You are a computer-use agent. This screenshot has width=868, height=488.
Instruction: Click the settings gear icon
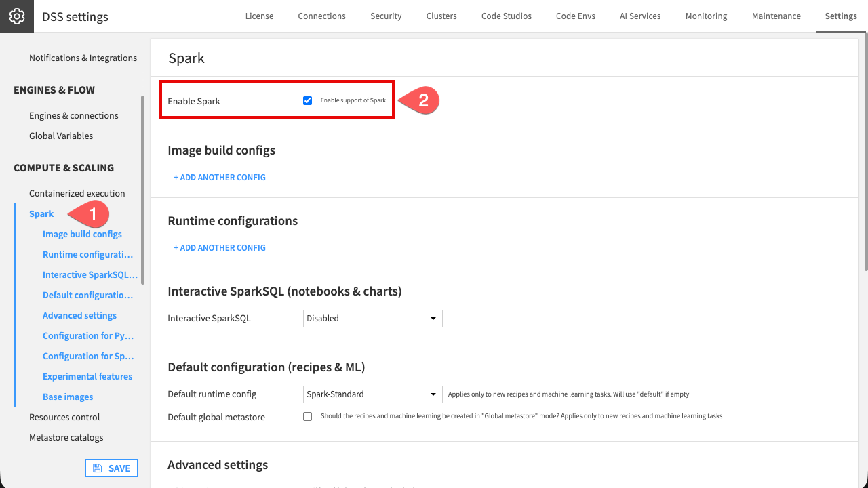click(16, 16)
